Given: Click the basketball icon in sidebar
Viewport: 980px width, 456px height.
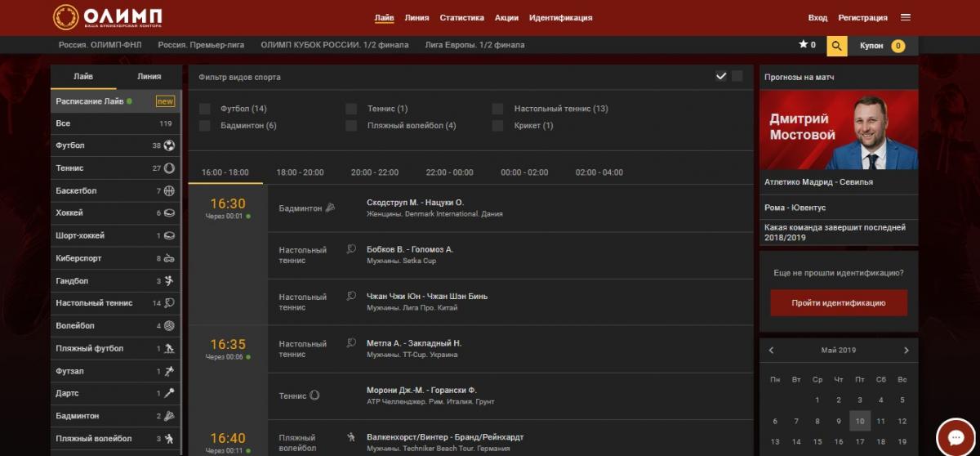Looking at the screenshot, I should click(169, 190).
